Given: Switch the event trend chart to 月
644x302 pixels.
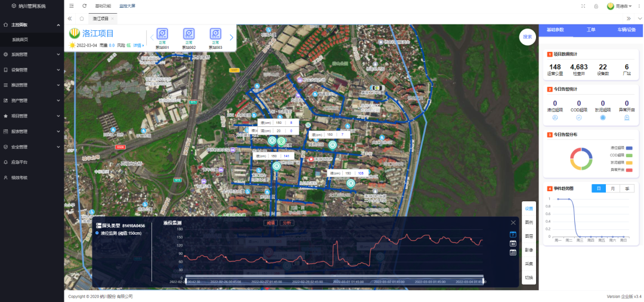Looking at the screenshot, I should coord(613,188).
